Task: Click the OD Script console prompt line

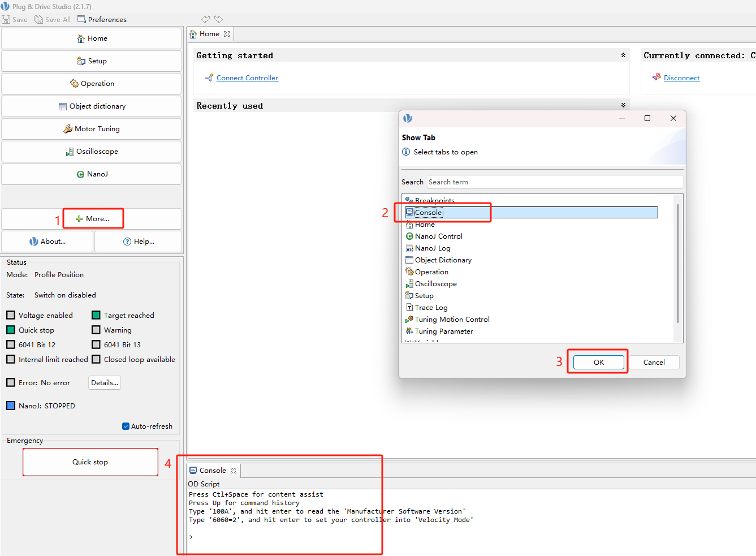Action: tap(472, 537)
